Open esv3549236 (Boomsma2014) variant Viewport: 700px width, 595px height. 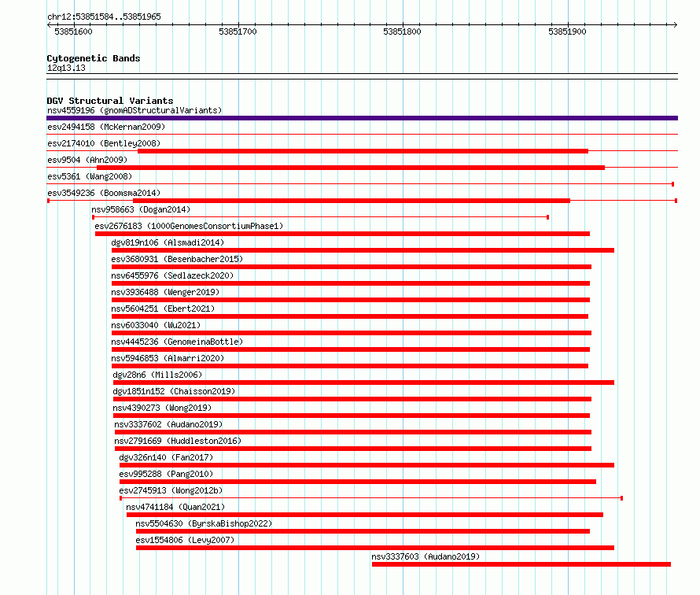(x=104, y=193)
